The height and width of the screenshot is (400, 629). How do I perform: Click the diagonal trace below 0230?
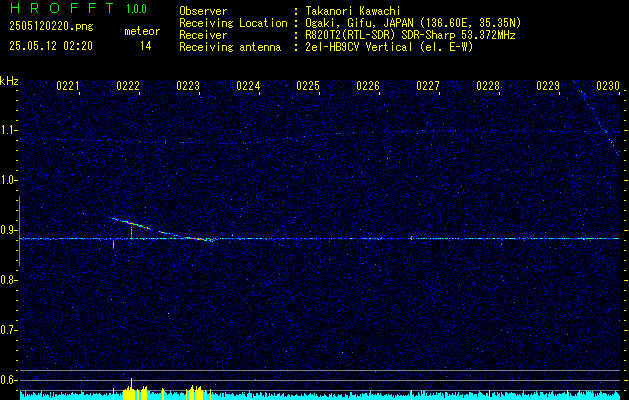(x=598, y=118)
